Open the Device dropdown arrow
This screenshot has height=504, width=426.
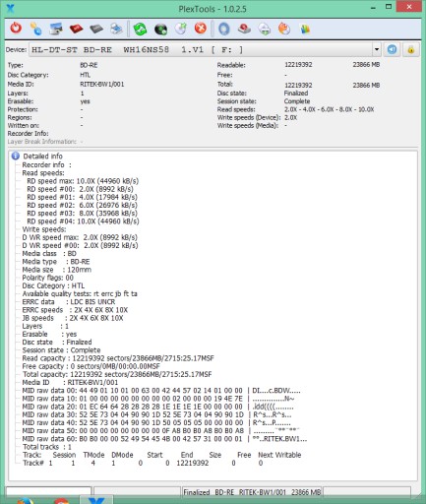pos(377,50)
